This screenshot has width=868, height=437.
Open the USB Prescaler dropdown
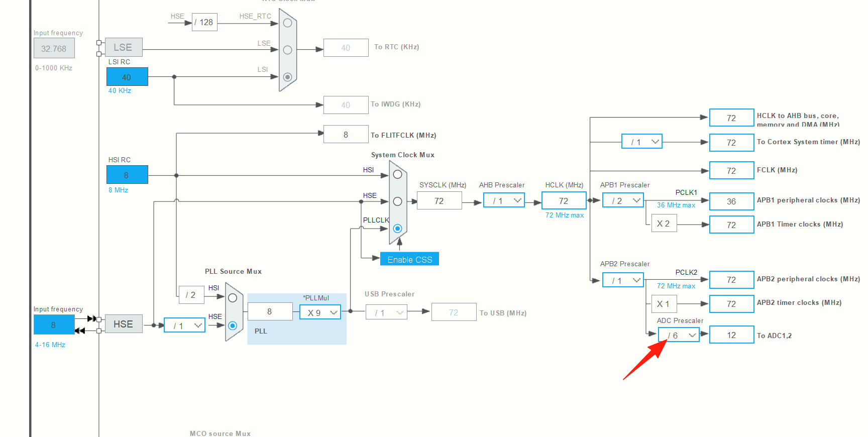(x=386, y=312)
